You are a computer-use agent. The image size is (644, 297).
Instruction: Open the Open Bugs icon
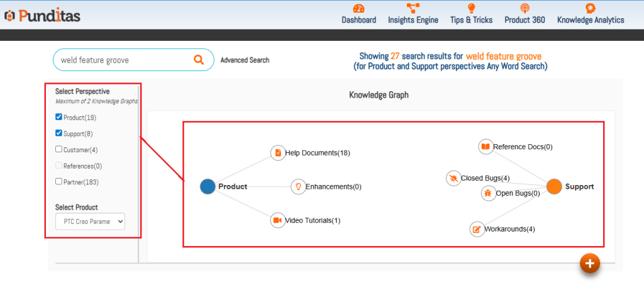click(488, 193)
